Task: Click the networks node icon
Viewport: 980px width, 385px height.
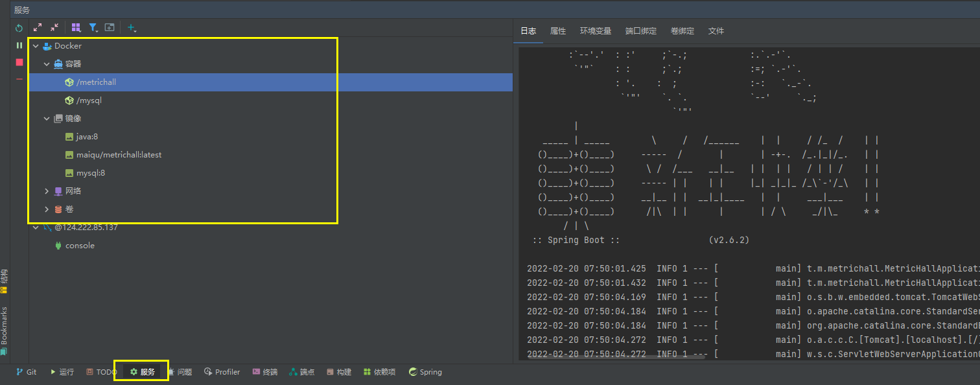Action: pyautogui.click(x=58, y=191)
